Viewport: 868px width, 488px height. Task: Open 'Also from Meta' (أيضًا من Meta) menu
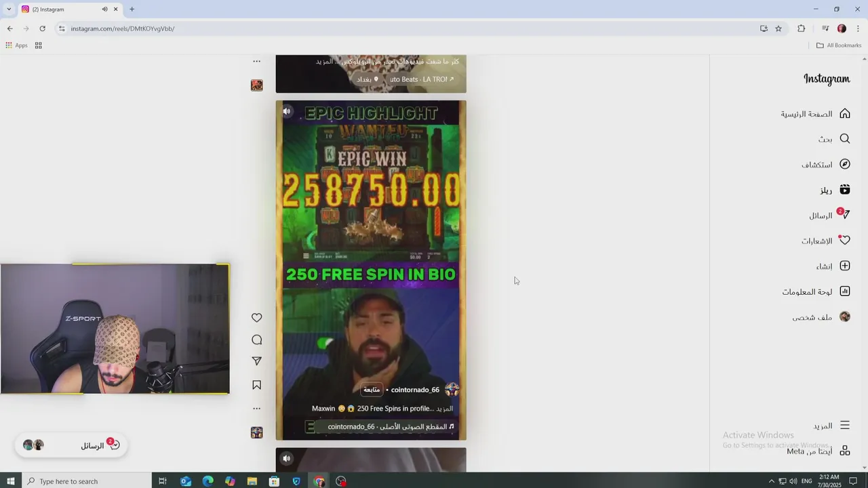pos(818,451)
